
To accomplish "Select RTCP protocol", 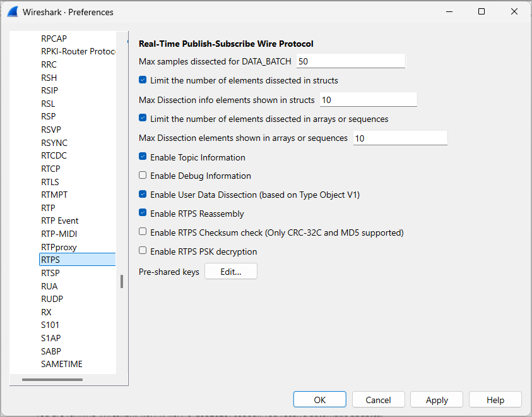I will point(50,169).
